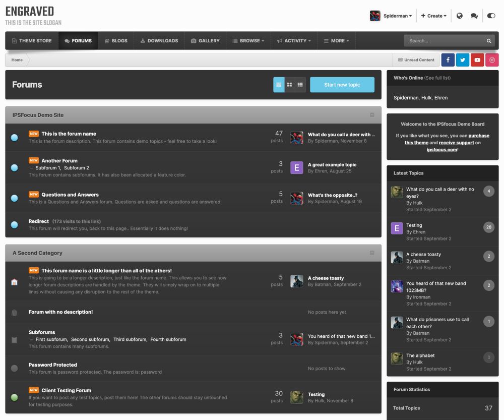
Task: Open the Facebook social link icon
Action: tap(448, 60)
